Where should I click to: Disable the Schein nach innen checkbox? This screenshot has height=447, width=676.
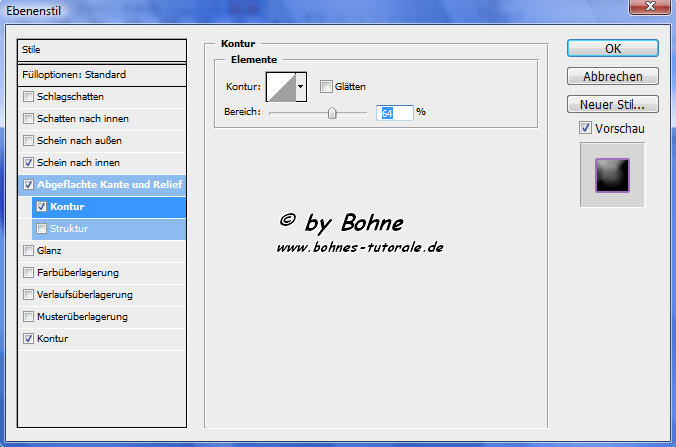pos(28,162)
